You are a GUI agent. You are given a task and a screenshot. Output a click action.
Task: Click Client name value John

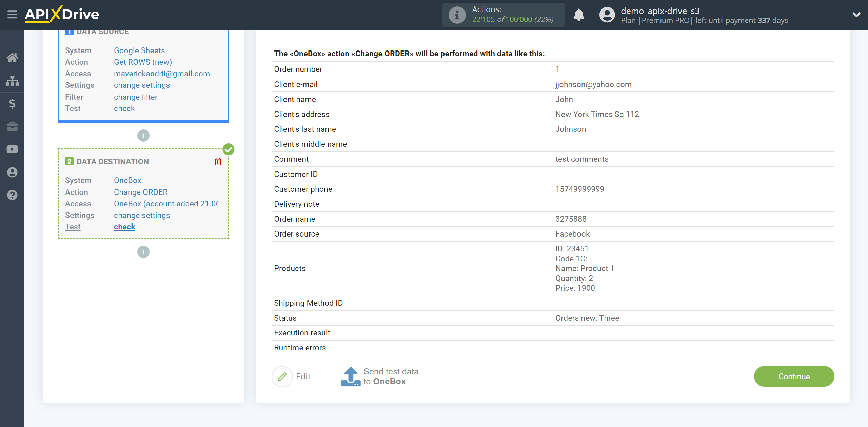tap(564, 99)
